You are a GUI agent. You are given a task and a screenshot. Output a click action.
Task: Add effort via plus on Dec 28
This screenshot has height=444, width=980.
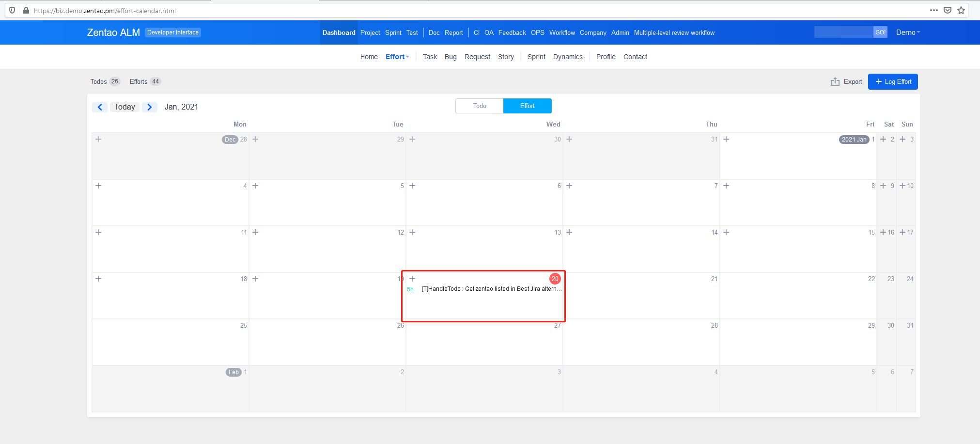click(x=98, y=139)
